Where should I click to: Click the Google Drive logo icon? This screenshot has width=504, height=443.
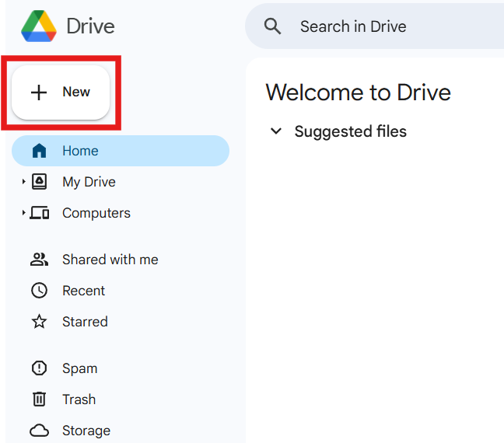(x=38, y=26)
